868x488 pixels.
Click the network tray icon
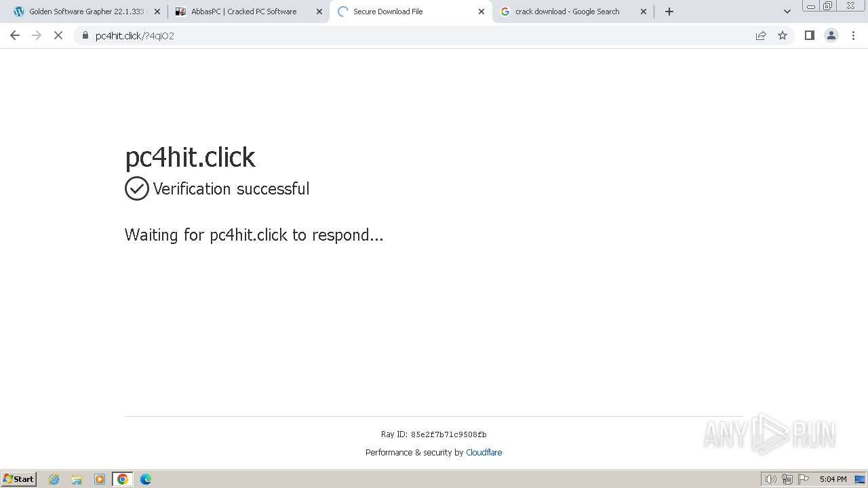(x=787, y=479)
